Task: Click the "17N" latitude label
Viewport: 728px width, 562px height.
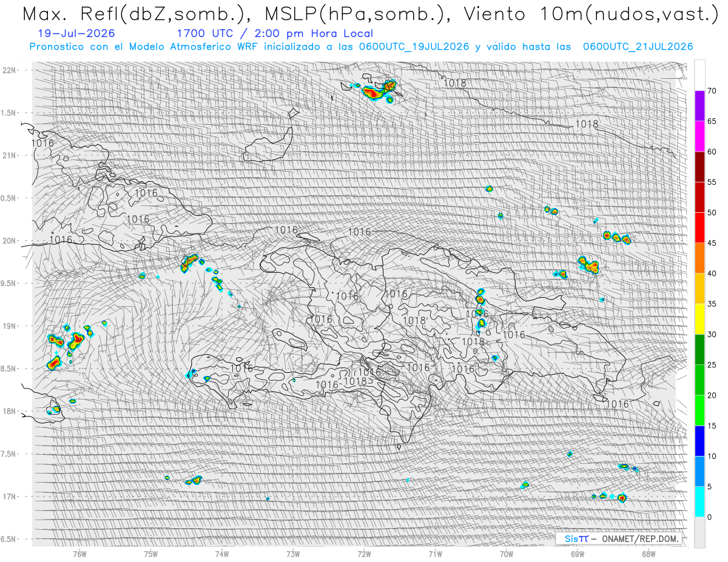Action: (x=10, y=497)
